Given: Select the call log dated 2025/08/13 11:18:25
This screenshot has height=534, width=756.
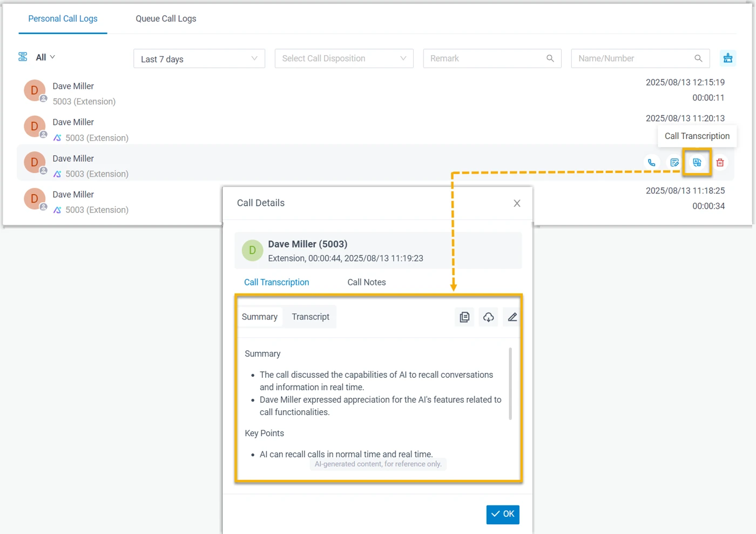Looking at the screenshot, I should [x=375, y=199].
